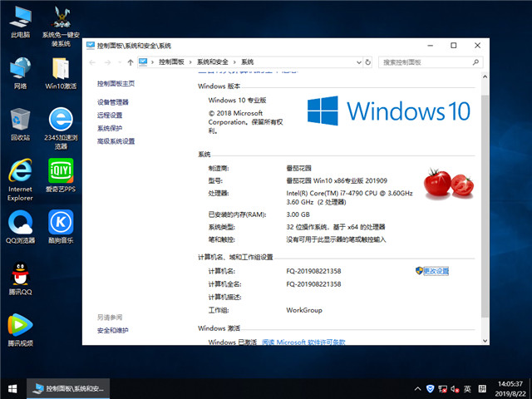Click the vertical scrollbar thumb

485,206
